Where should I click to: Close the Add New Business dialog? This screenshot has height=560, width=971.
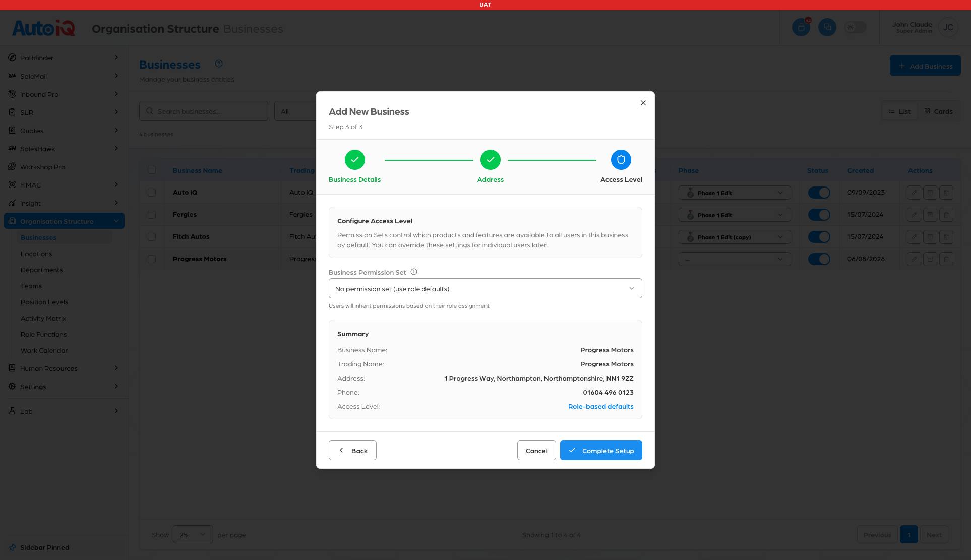coord(643,103)
